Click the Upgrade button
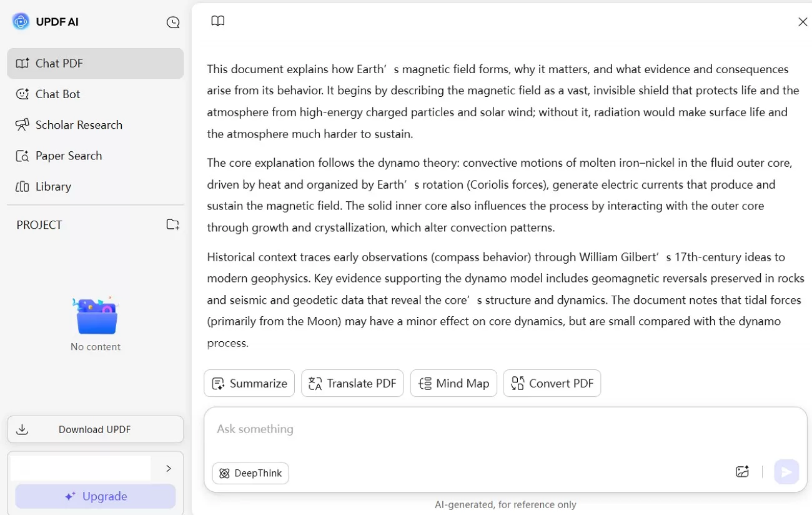The width and height of the screenshot is (812, 515). (x=95, y=496)
